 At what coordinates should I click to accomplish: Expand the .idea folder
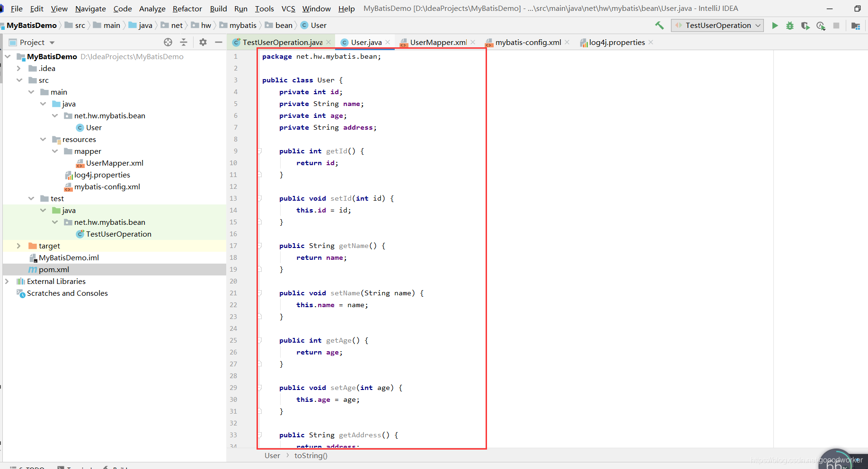[19, 68]
